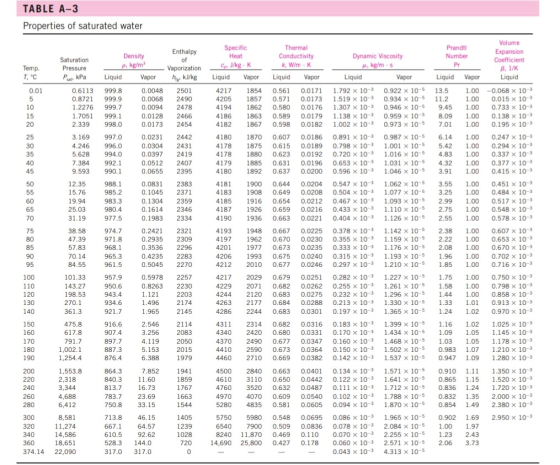
Task: Click pressure value 0.6113 in the 0.01°C row
Action: pyautogui.click(x=82, y=91)
